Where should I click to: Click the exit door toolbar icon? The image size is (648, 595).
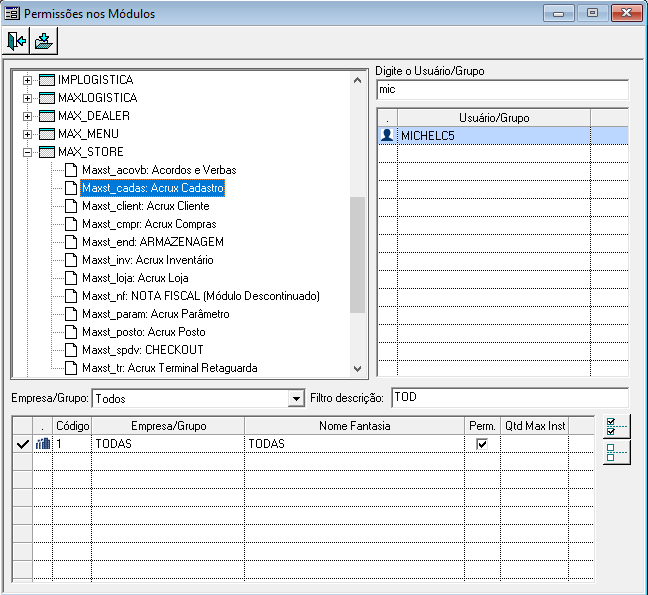[17, 40]
